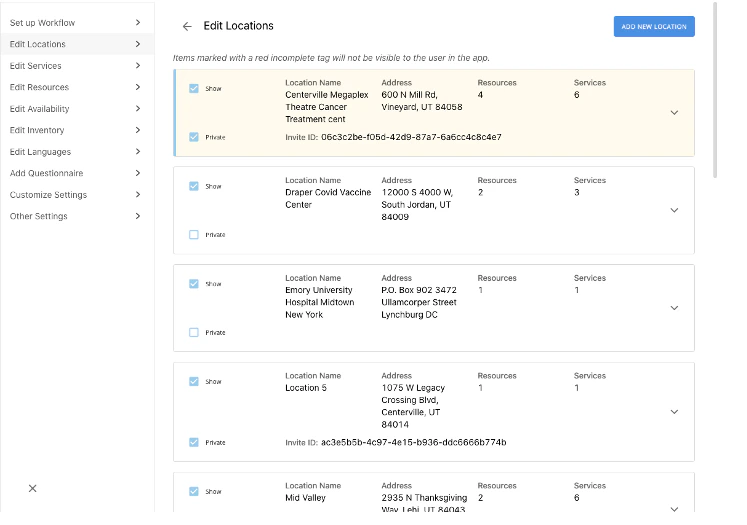Toggle Show for Emory University Hospital Midtown
This screenshot has height=525, width=747.
[x=194, y=284]
